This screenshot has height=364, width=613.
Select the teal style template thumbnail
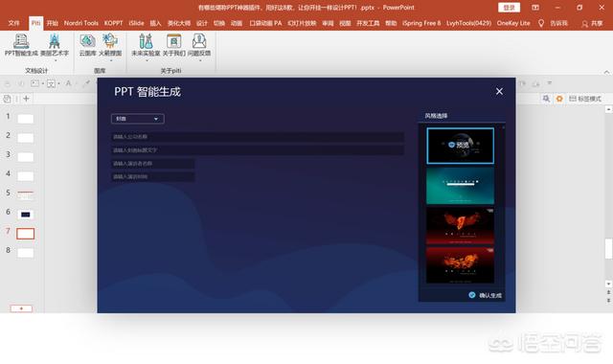pos(460,186)
